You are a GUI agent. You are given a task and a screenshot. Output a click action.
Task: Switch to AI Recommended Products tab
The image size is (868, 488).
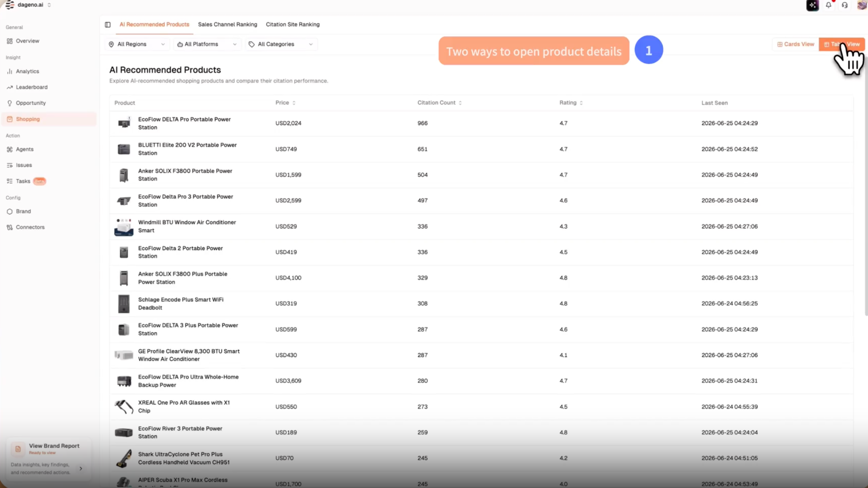click(x=154, y=24)
